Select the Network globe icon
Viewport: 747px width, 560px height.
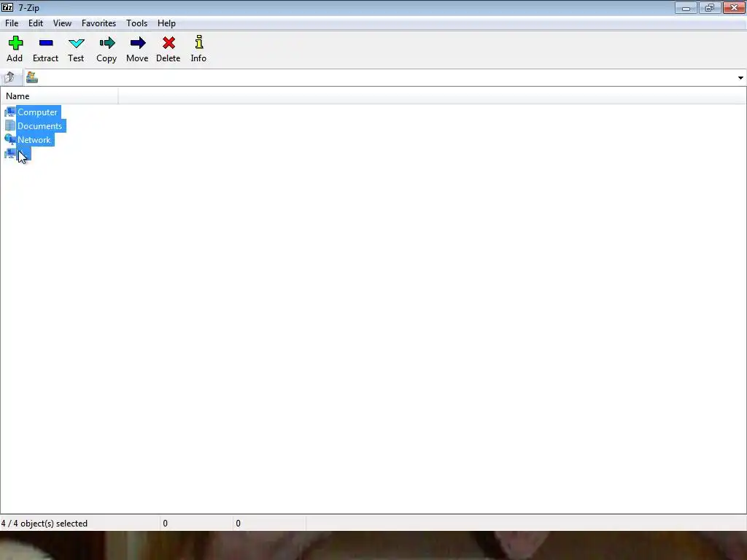[x=10, y=139]
